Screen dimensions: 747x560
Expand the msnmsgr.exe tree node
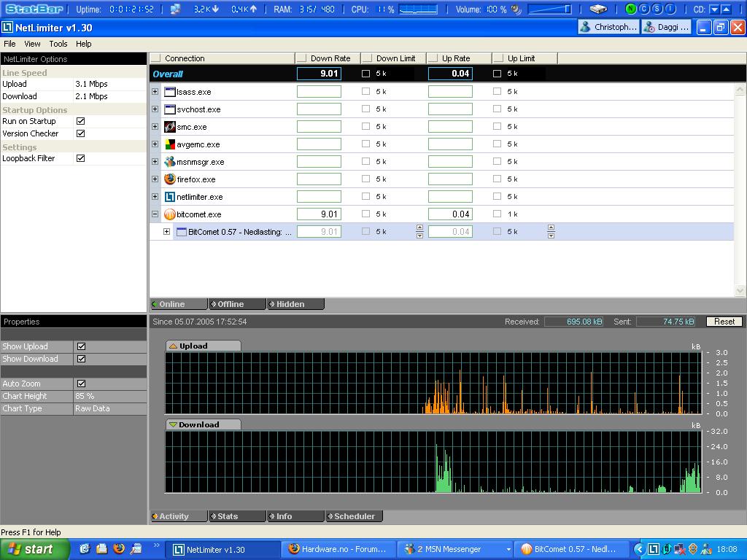[155, 161]
